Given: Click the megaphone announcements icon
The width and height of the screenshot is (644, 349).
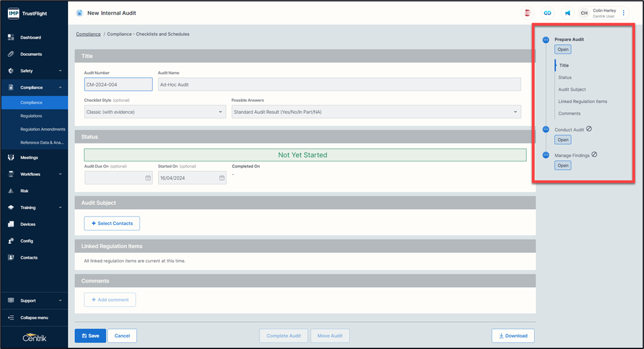Looking at the screenshot, I should pos(567,13).
